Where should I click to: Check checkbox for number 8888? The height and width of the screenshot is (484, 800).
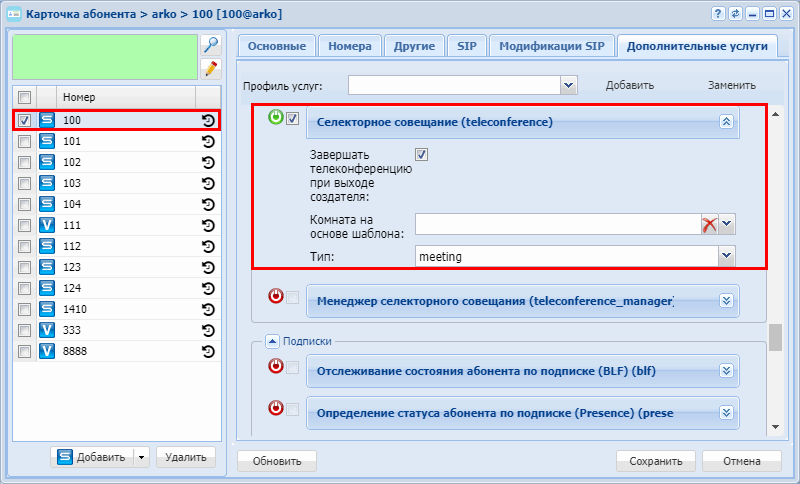[24, 351]
